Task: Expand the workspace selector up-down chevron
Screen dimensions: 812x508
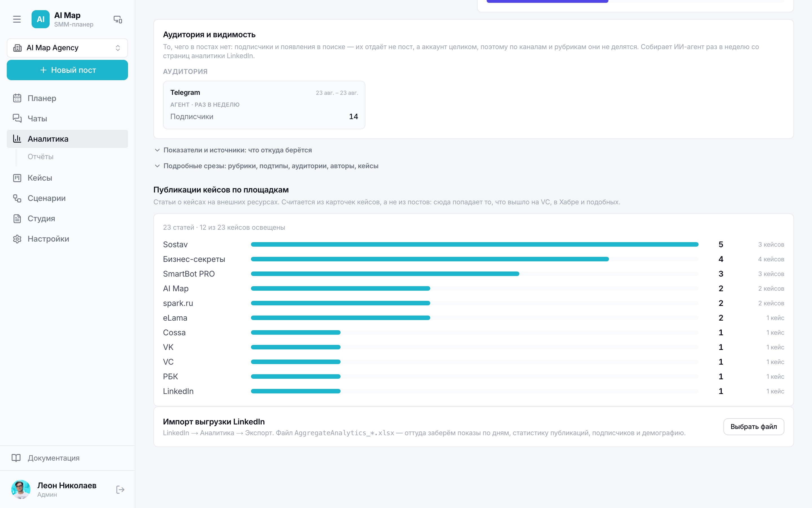Action: 118,48
